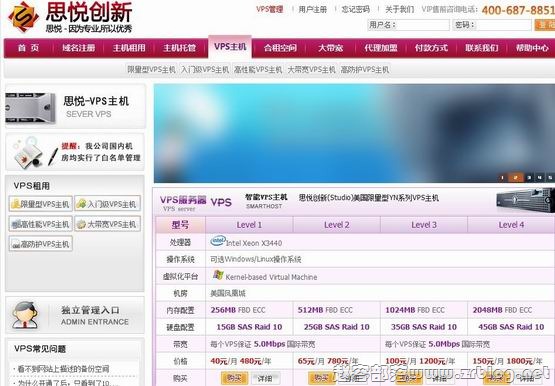Show banner slide 4

[x=539, y=178]
